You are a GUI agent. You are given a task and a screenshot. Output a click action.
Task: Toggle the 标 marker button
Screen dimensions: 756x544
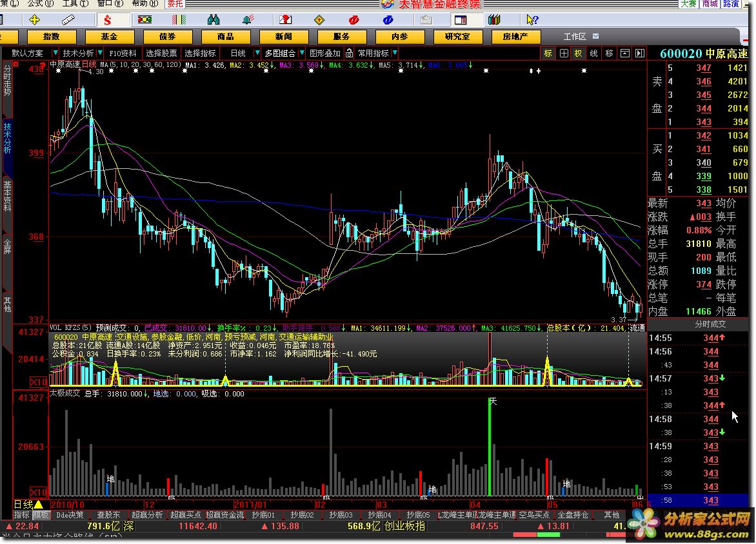click(x=548, y=53)
